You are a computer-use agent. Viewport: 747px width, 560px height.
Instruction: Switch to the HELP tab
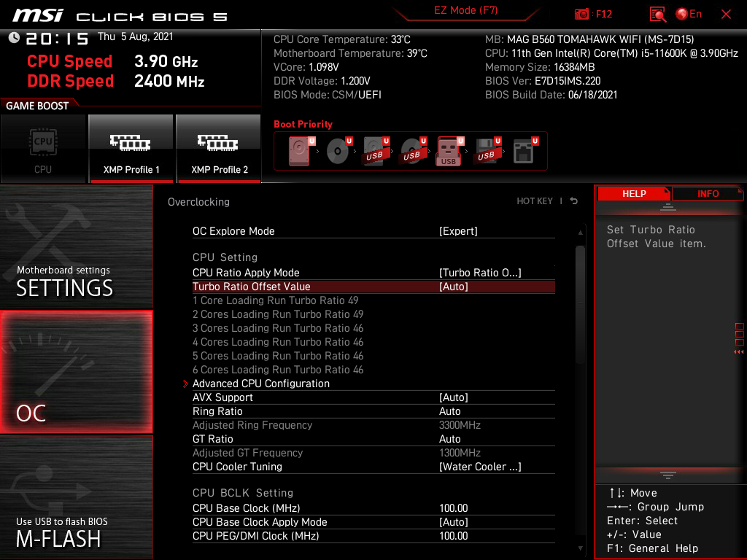634,194
